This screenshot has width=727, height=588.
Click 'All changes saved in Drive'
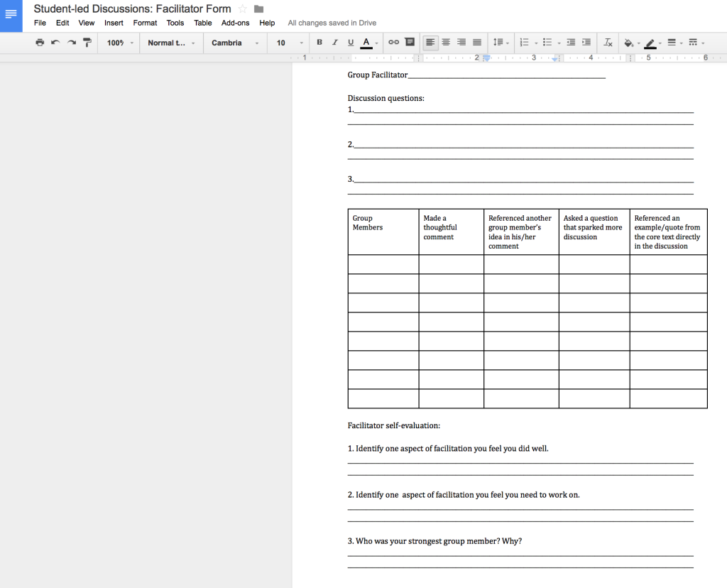point(332,23)
